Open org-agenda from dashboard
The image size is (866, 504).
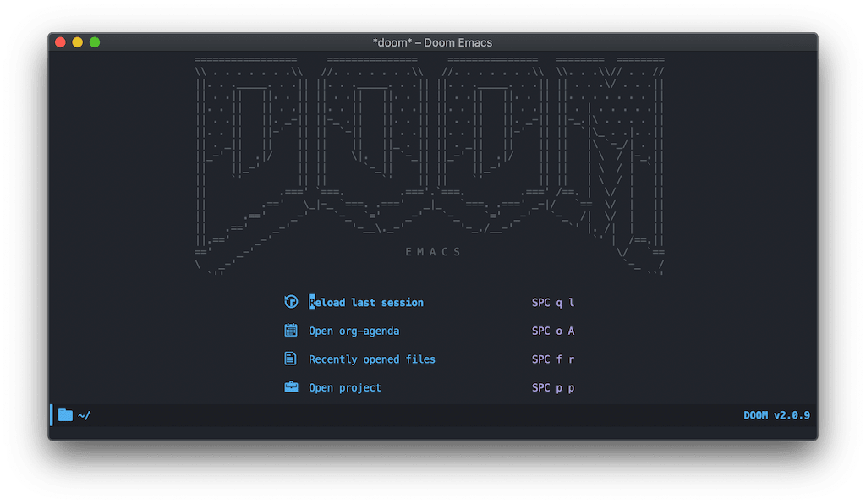(354, 331)
